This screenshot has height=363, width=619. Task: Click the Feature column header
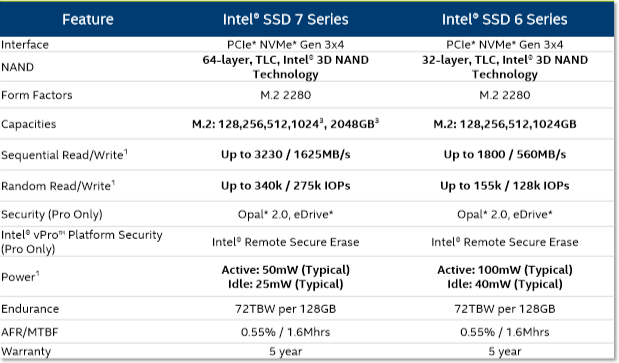tap(88, 19)
